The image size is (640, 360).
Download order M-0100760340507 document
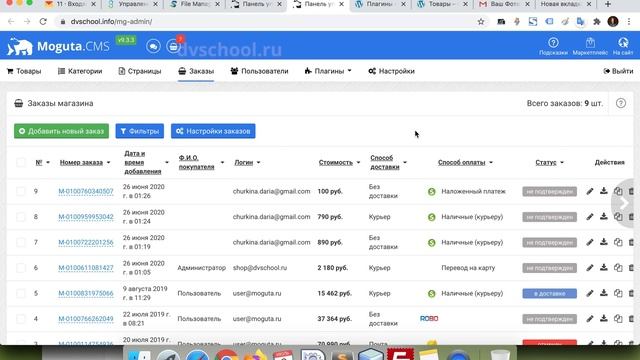click(604, 191)
